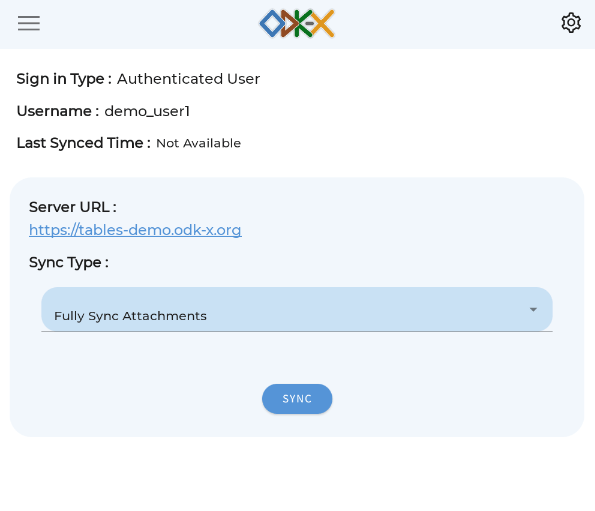This screenshot has height=511, width=595.
Task: Open the hamburger navigation menu
Action: [x=29, y=23]
